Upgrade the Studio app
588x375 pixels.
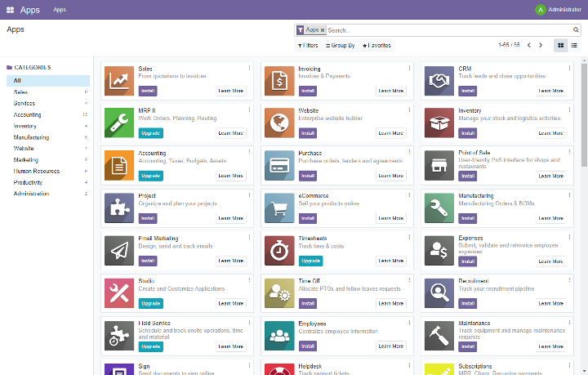coord(151,303)
